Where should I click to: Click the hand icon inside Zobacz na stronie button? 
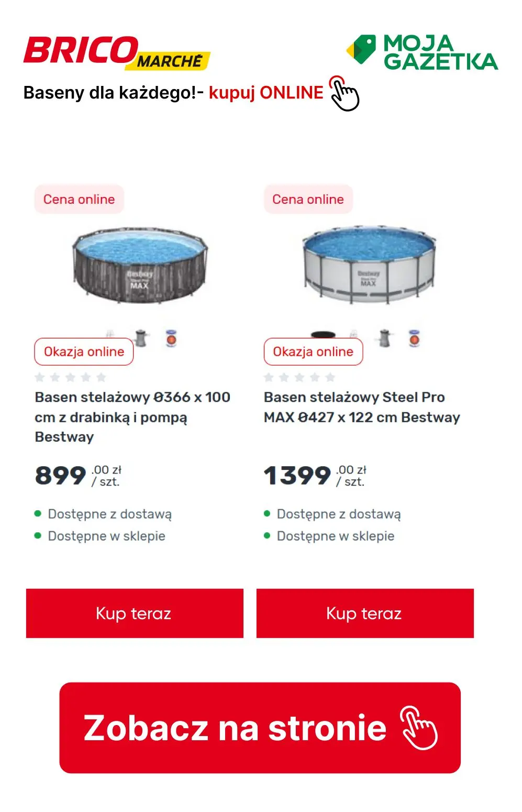point(419,727)
